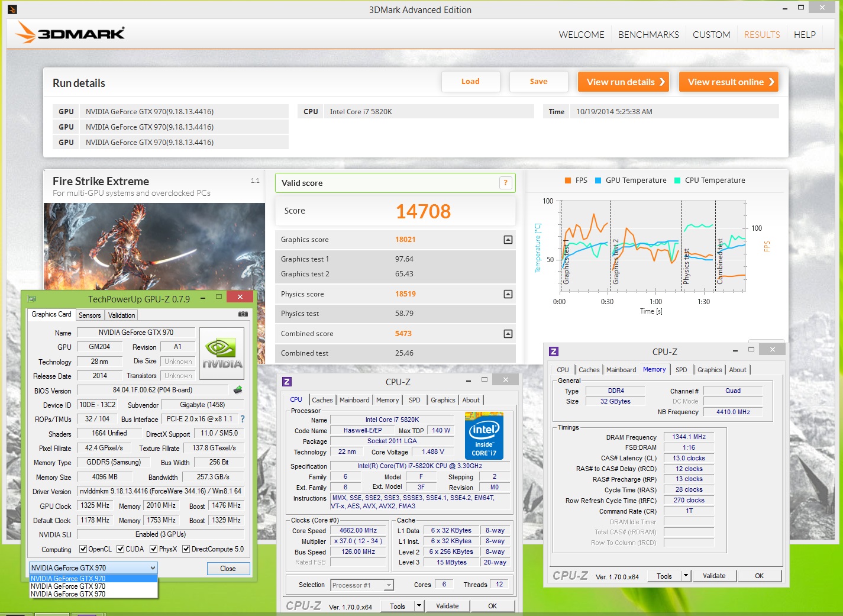Toggle the CUDA checkbox in GPU-Z
Screen dimensions: 843x616
tap(120, 549)
